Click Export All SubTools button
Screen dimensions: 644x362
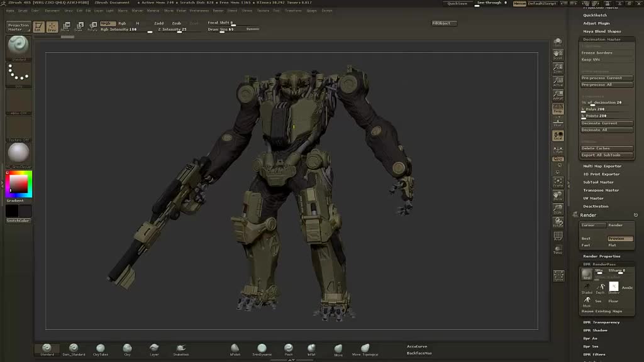[607, 155]
